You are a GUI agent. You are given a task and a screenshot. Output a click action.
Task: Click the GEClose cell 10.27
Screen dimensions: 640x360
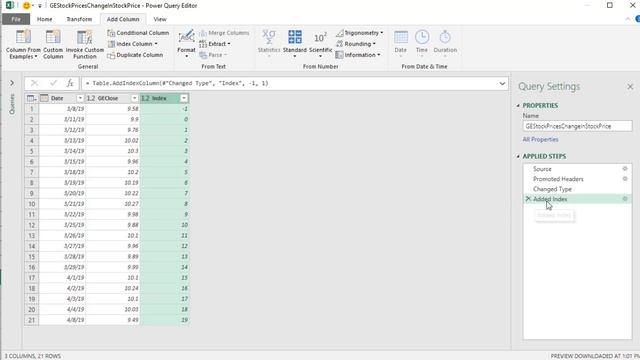click(113, 204)
